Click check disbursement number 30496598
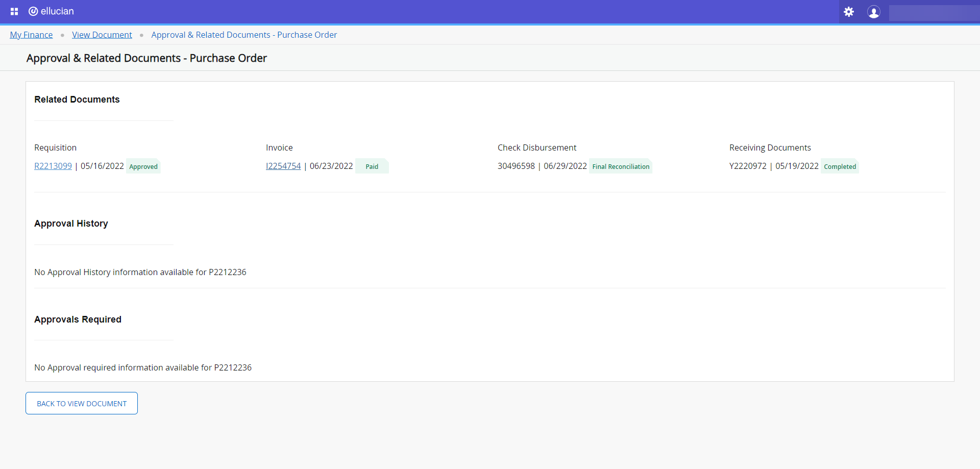Image resolution: width=980 pixels, height=469 pixels. (x=516, y=166)
